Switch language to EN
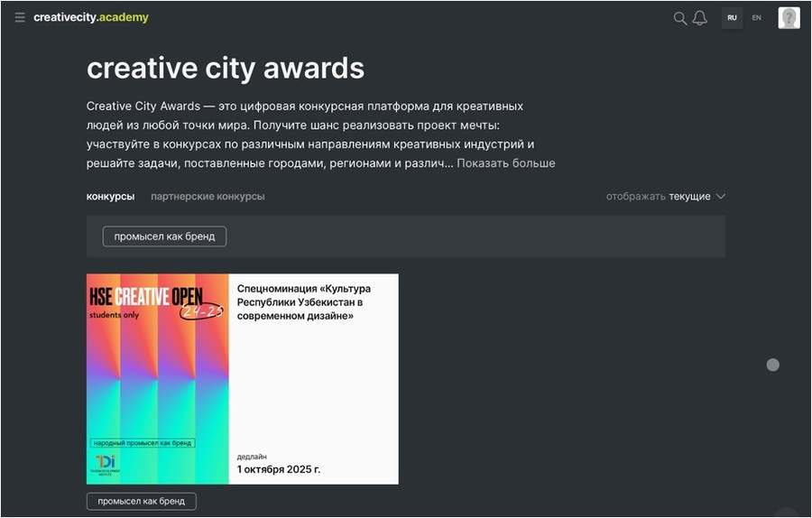Viewport: 812px width, 518px height. (x=757, y=18)
